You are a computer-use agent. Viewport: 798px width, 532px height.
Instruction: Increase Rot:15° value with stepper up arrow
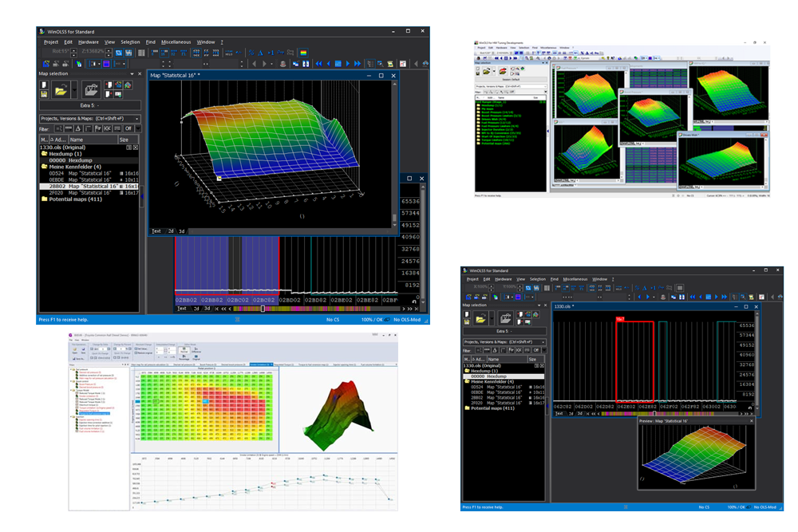[73, 51]
